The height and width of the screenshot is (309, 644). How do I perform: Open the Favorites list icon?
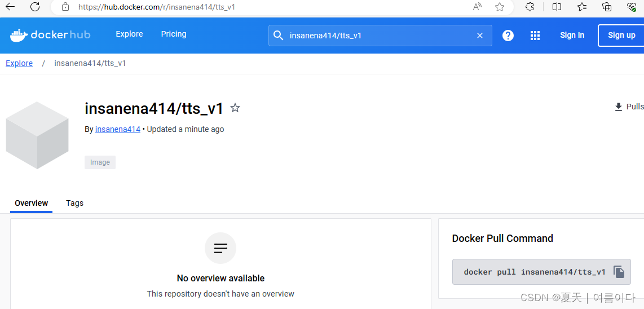582,7
